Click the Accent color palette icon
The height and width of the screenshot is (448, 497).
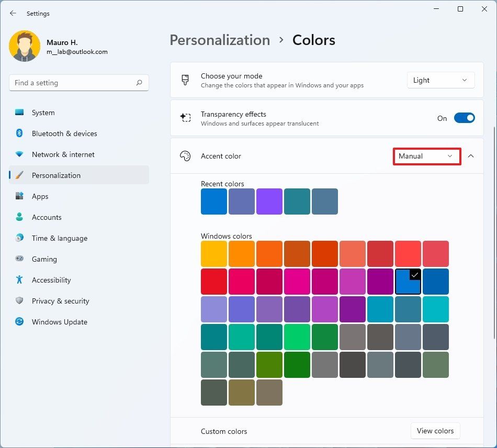point(185,156)
